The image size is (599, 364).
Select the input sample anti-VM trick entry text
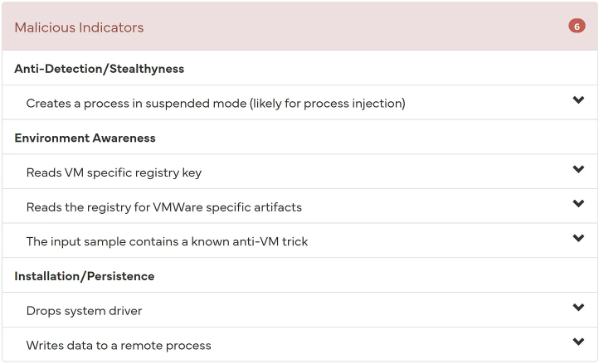[x=167, y=241]
